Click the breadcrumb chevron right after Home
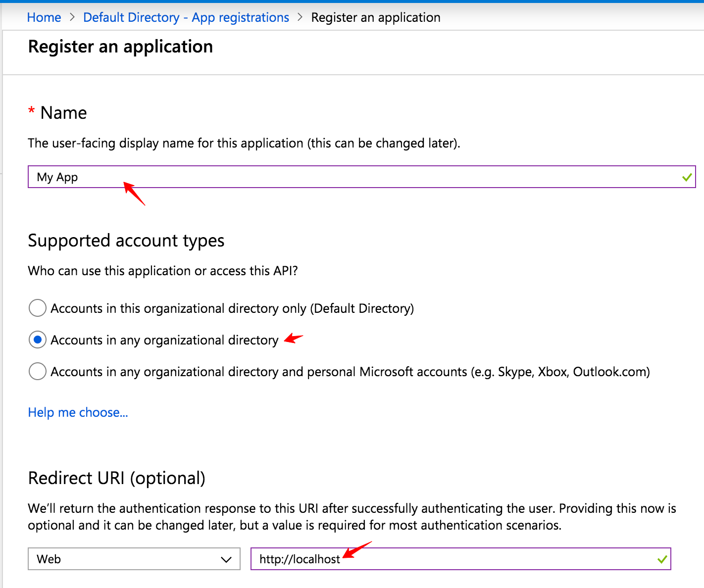Screen dimensions: 704x588 72,17
